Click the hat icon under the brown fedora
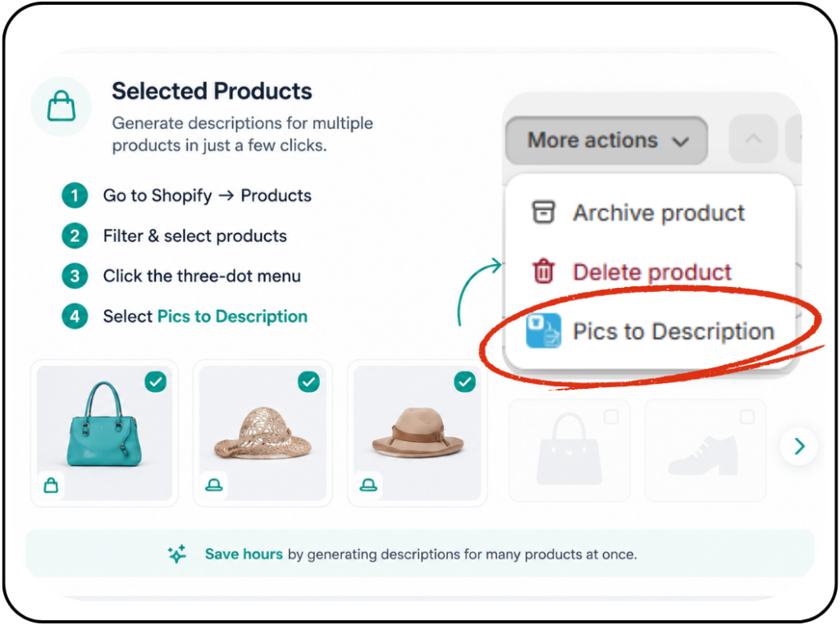This screenshot has height=625, width=840. coord(368,486)
